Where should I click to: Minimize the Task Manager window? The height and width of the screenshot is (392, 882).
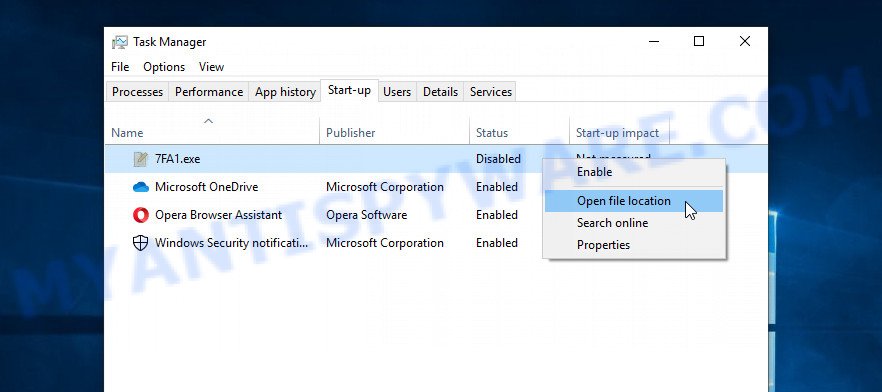click(x=654, y=41)
